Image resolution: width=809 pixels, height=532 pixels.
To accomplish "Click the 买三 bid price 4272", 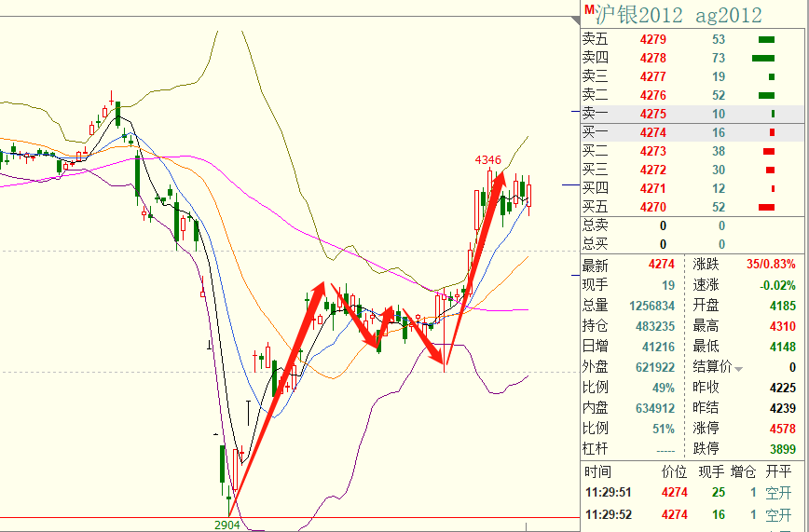I will pyautogui.click(x=652, y=170).
